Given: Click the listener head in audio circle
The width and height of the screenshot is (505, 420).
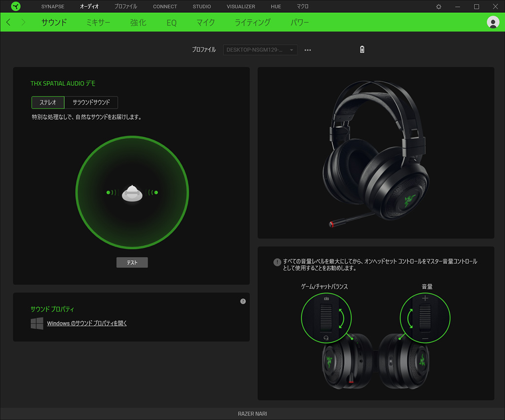Looking at the screenshot, I should tap(132, 193).
